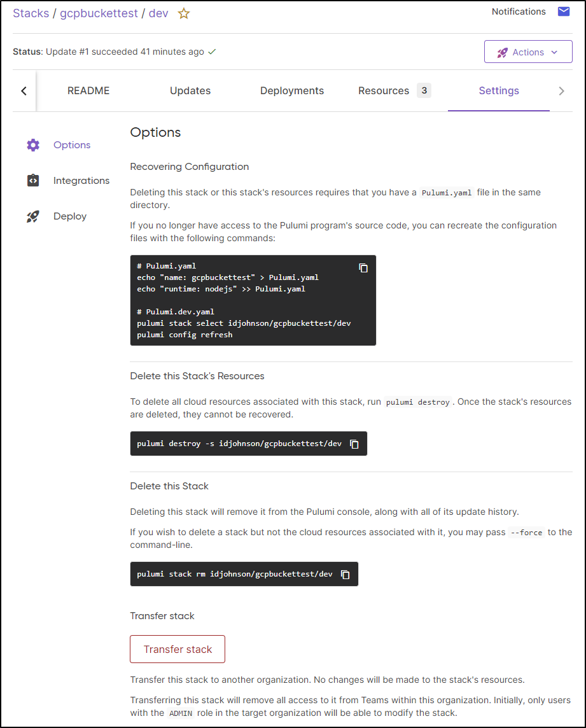Click the pulumi config refresh code line
The image size is (586, 728).
(185, 335)
